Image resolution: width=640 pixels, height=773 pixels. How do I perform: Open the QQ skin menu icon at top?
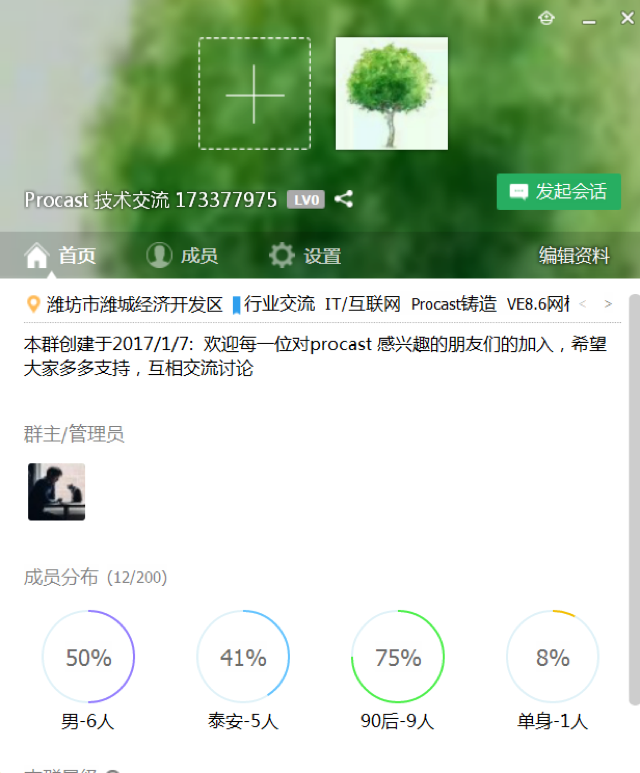pos(546,18)
